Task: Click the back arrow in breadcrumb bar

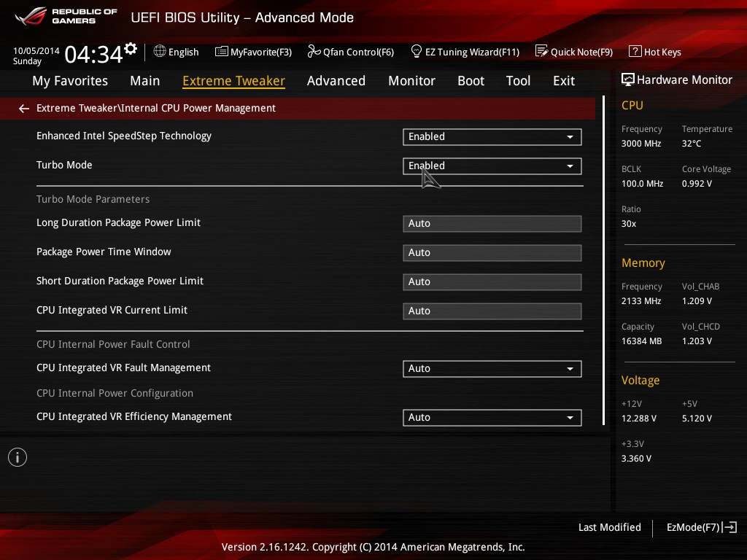Action: 24,109
